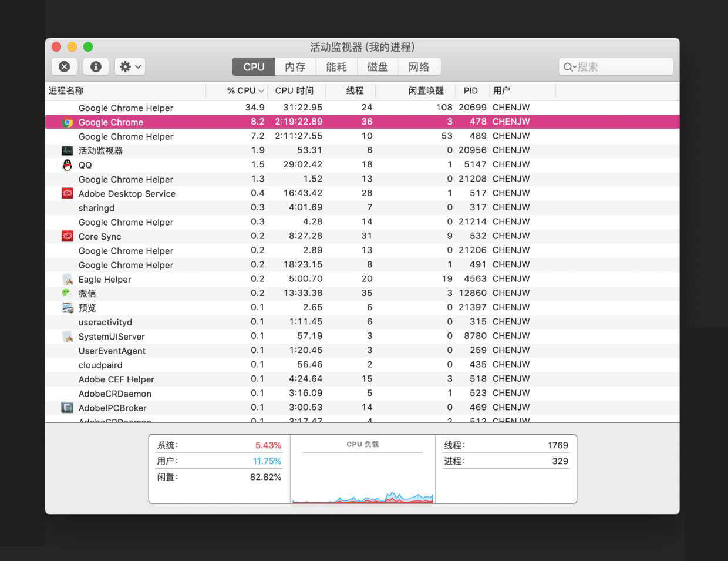
Task: Select the UserEventAgent process row
Action: tap(362, 351)
